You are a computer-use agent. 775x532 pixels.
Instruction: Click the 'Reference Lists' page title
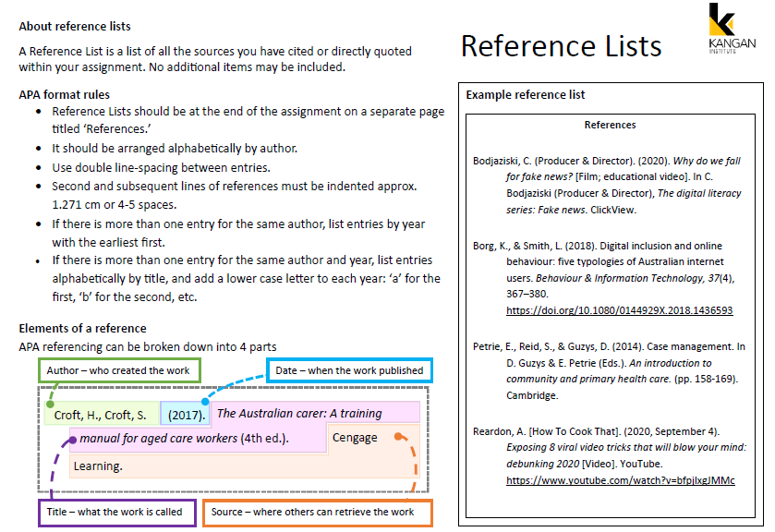561,46
